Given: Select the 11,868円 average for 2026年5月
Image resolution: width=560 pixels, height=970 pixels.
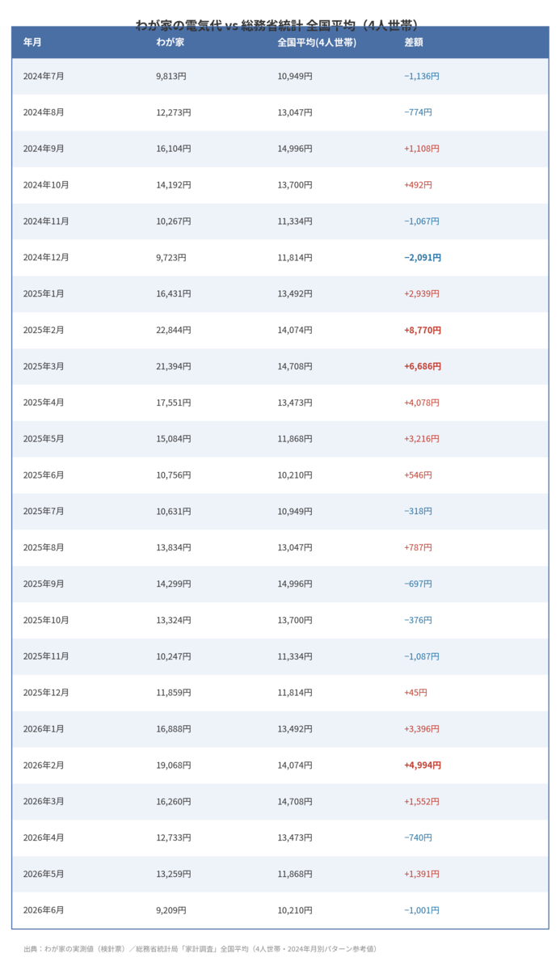Looking at the screenshot, I should point(295,874).
